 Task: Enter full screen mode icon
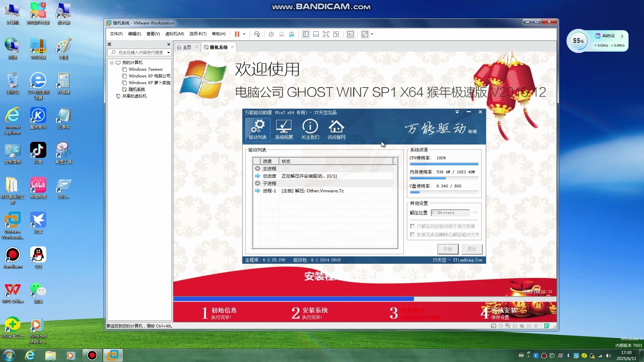(326, 34)
